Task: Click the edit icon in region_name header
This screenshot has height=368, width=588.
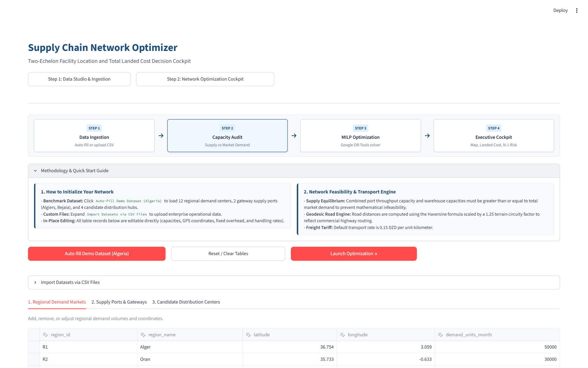Action: click(143, 335)
